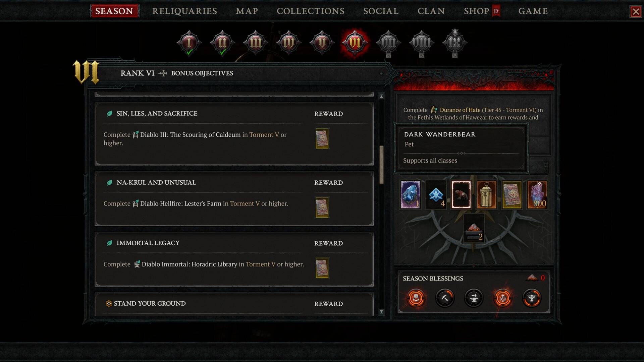Click Immortal Legacy reward book thumbnail
644x362 pixels.
click(x=322, y=268)
